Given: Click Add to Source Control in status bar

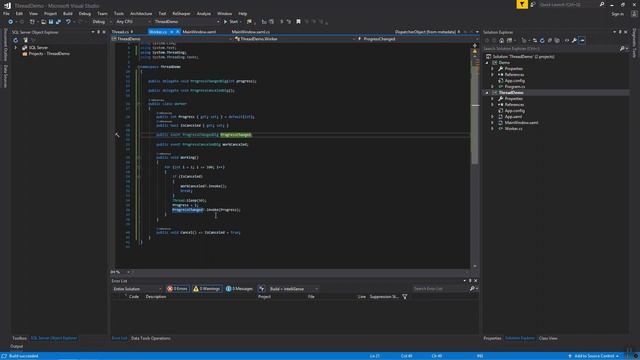Looking at the screenshot, I should pyautogui.click(x=594, y=356).
